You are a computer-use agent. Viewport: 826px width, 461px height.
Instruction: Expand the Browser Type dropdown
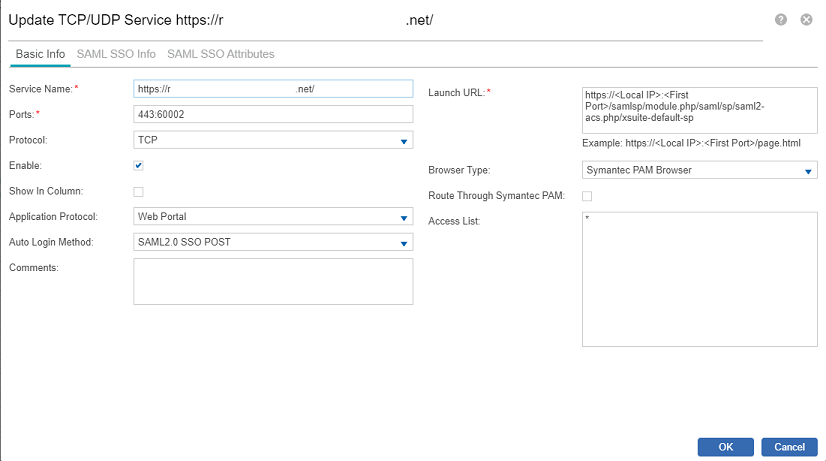(x=699, y=171)
